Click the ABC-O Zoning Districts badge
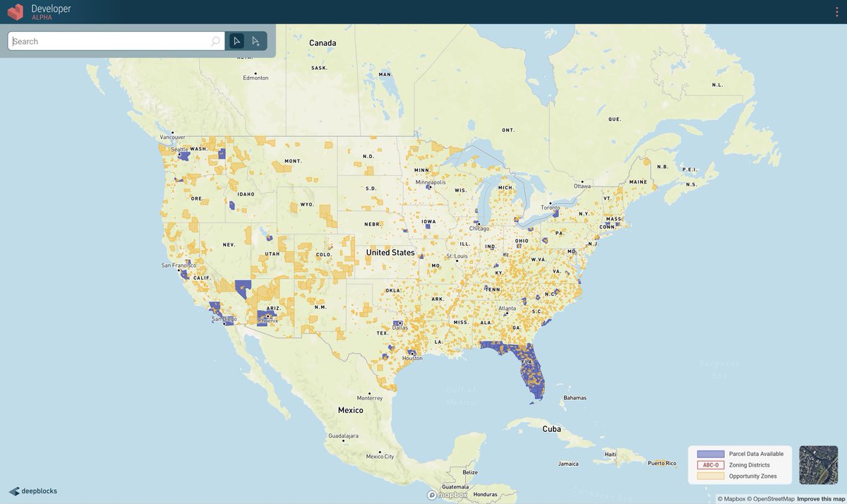847x504 pixels. (x=711, y=465)
